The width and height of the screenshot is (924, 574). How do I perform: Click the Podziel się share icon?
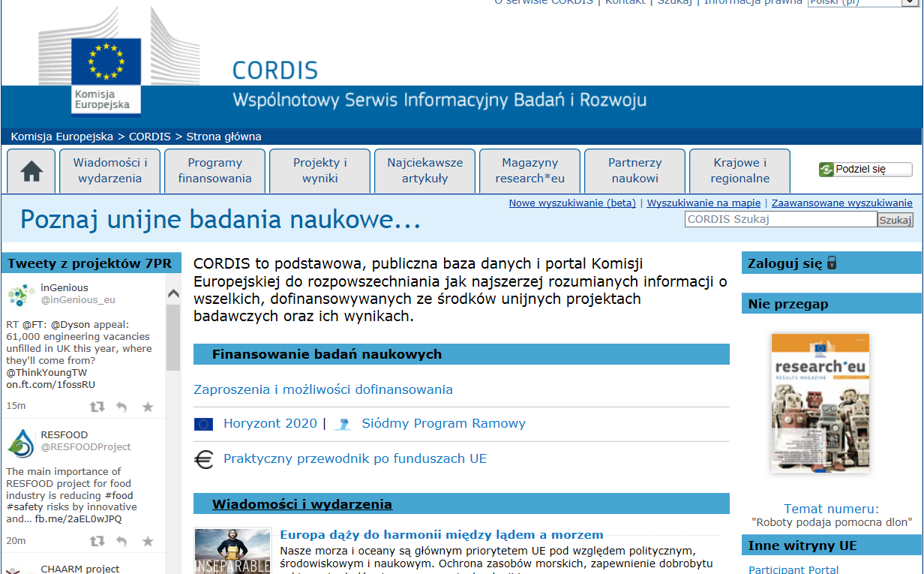[826, 170]
